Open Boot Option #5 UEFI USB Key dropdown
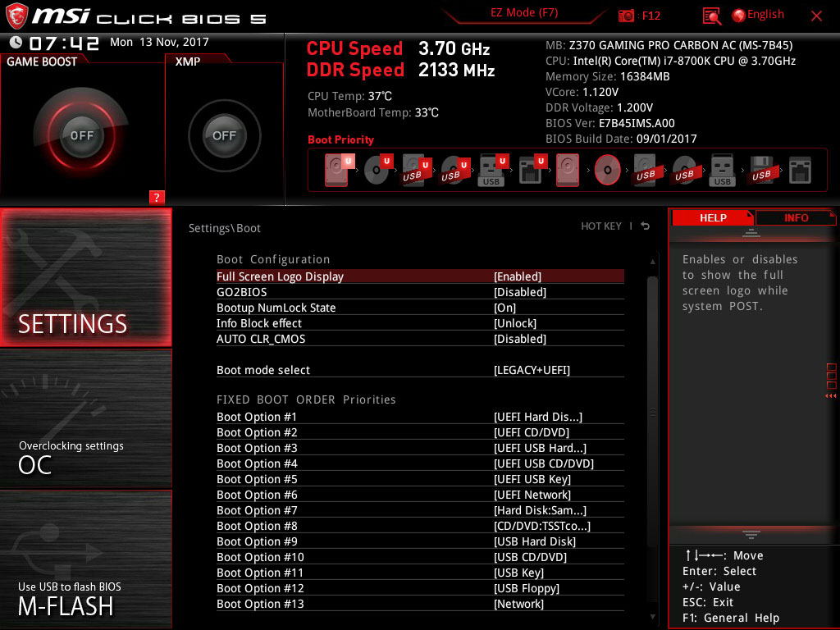The height and width of the screenshot is (630, 840). [532, 479]
